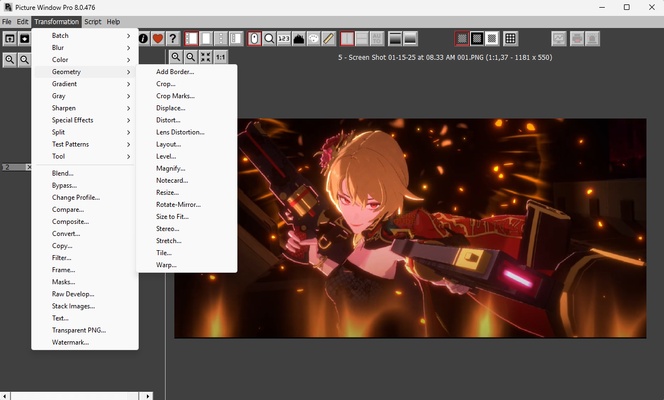Click the info 'i' toolbar icon
This screenshot has height=400, width=664.
tap(143, 39)
